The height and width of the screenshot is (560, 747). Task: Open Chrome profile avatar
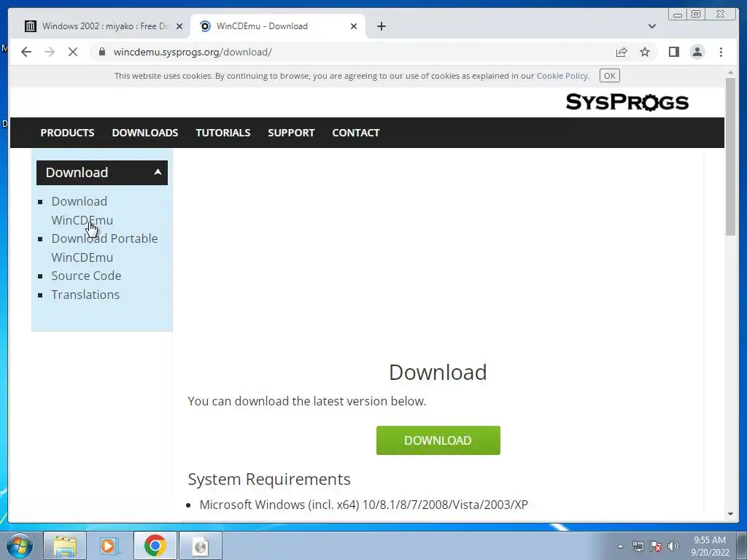pyautogui.click(x=697, y=52)
